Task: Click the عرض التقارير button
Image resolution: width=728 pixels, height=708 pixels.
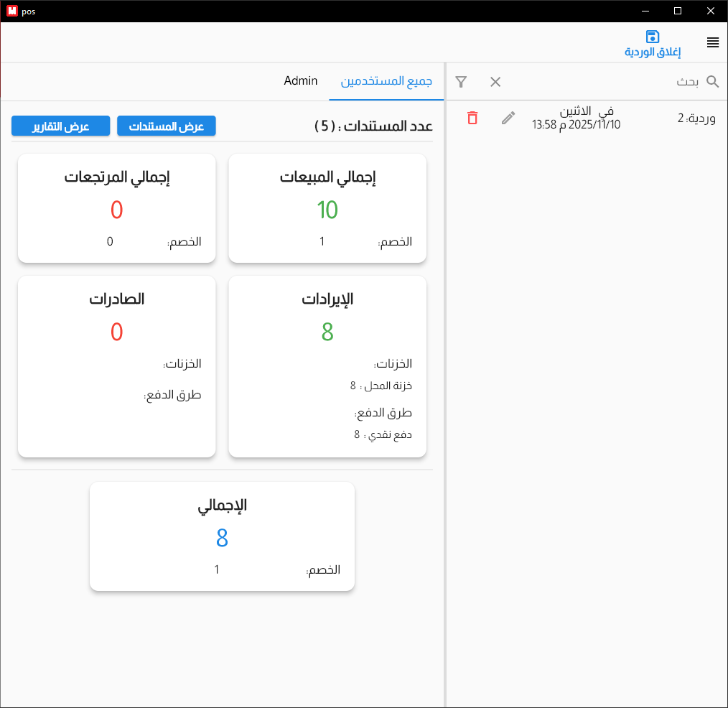Action: 60,126
